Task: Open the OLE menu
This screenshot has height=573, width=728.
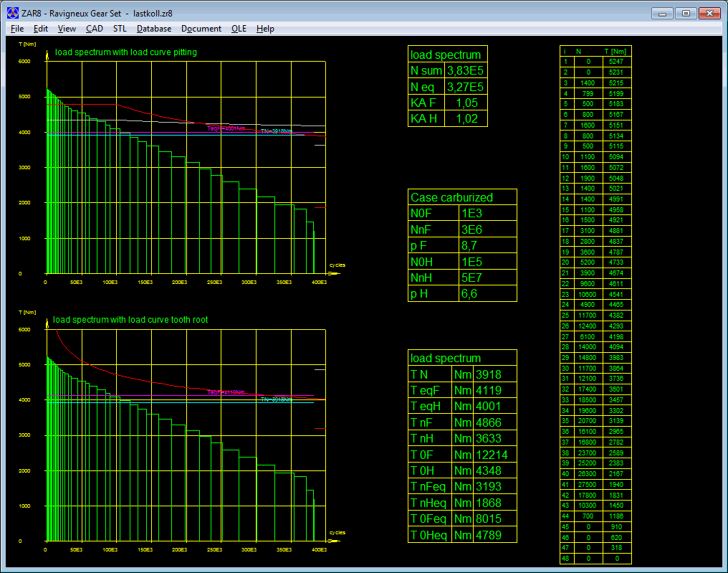Action: click(x=239, y=29)
